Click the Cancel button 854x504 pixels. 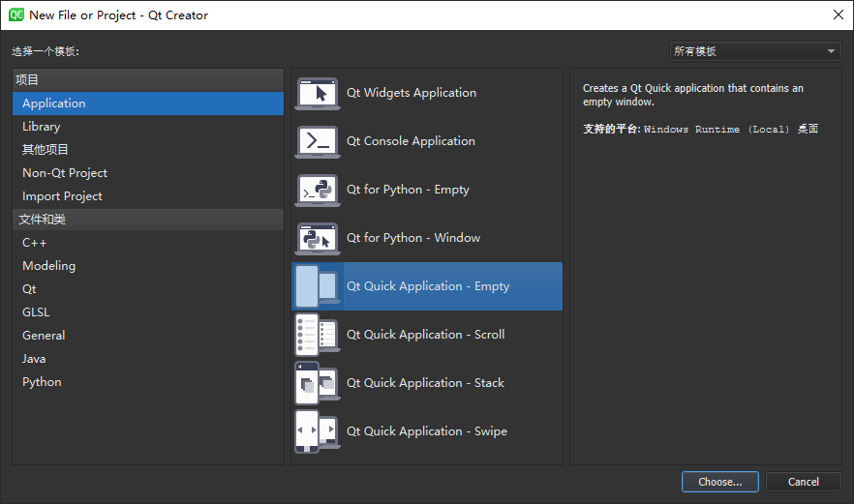pos(804,482)
